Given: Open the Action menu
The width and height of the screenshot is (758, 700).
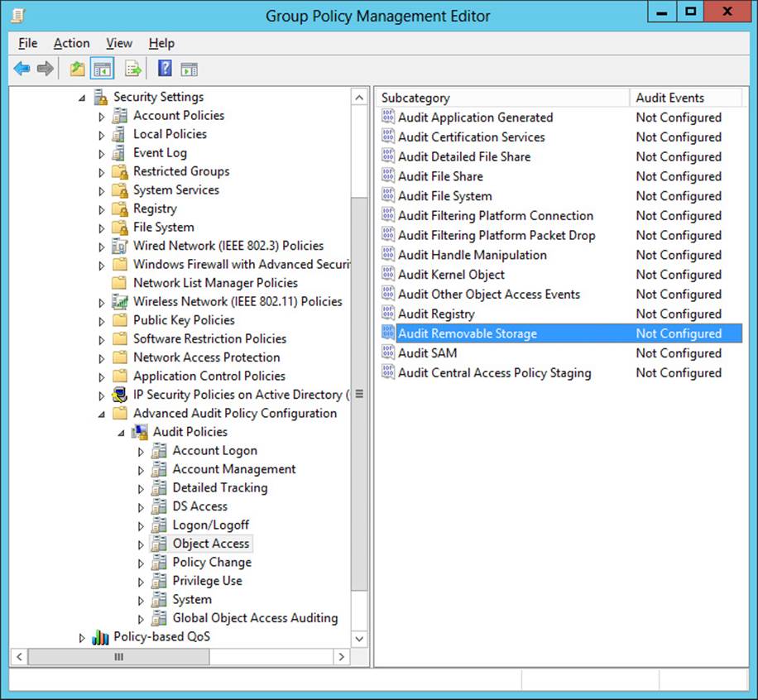Looking at the screenshot, I should tap(71, 43).
